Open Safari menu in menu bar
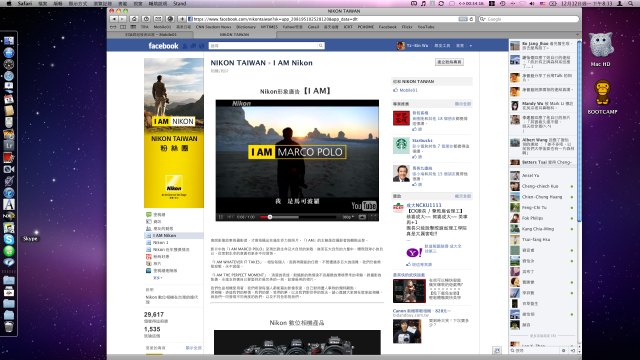The height and width of the screenshot is (360, 640). [x=25, y=3]
